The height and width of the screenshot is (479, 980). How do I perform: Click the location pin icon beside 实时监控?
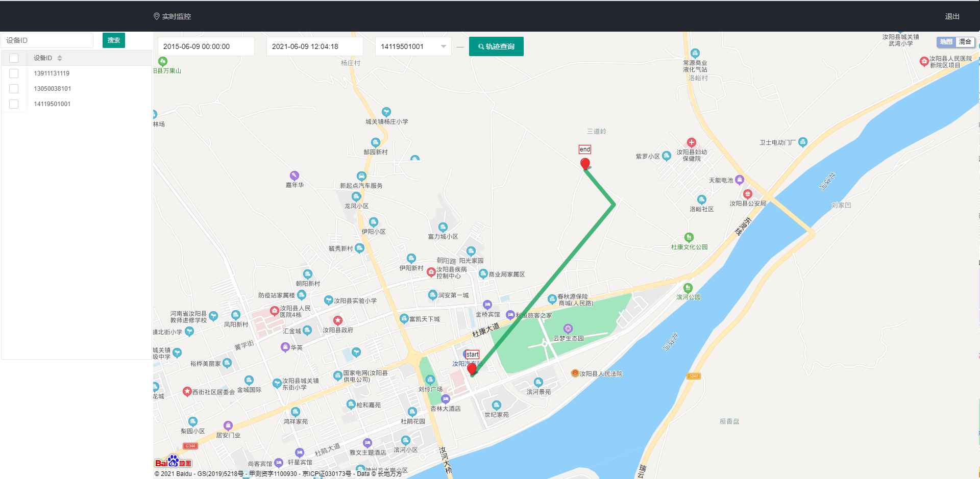pos(156,16)
